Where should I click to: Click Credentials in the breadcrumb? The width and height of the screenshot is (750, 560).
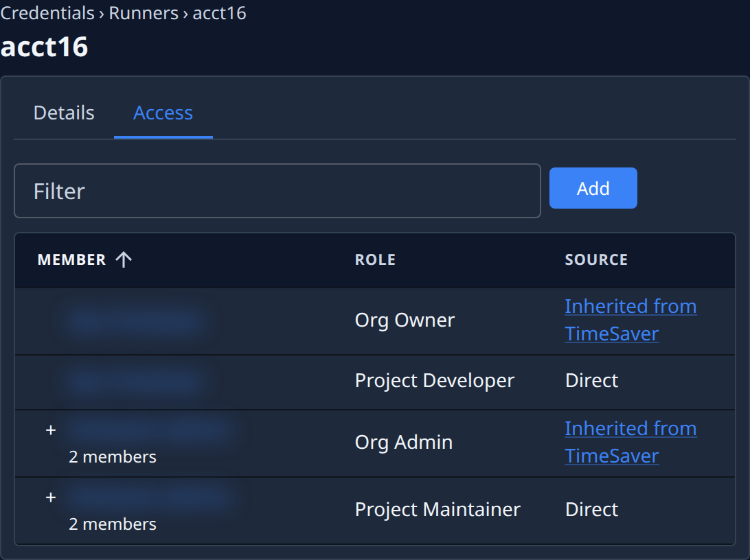(47, 13)
